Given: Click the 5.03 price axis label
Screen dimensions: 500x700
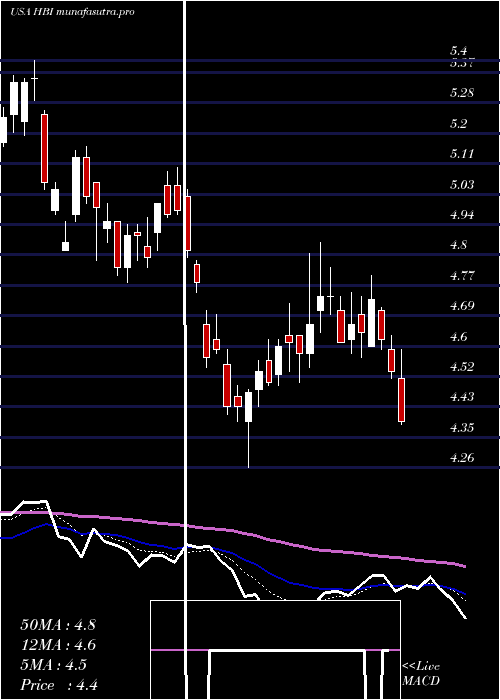Looking at the screenshot, I should tap(462, 184).
